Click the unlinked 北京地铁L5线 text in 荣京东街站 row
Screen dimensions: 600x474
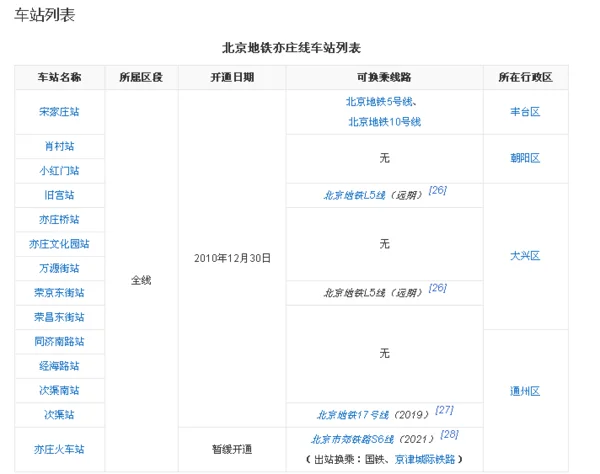[355, 293]
